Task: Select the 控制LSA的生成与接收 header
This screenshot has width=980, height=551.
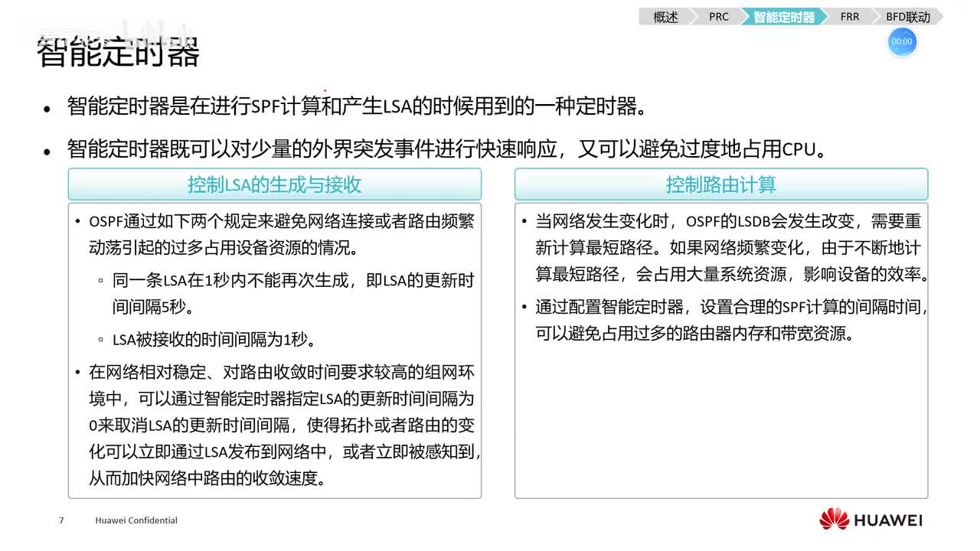Action: (x=275, y=184)
